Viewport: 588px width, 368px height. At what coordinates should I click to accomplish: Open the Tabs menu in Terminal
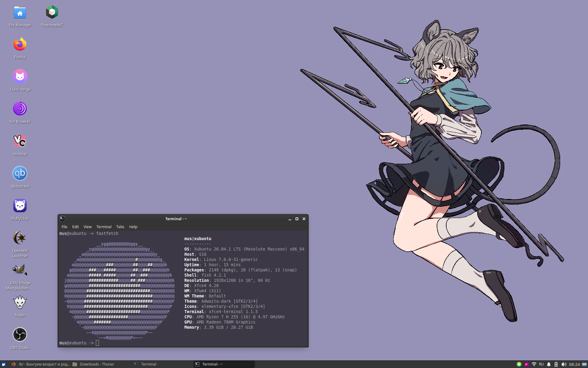click(x=120, y=227)
